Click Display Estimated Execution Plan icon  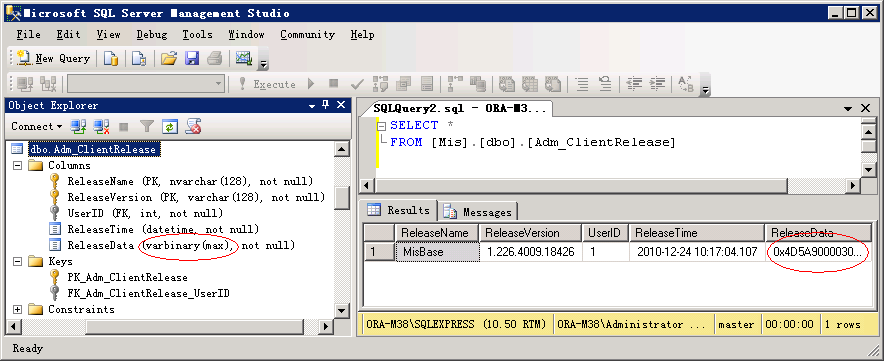tap(381, 84)
